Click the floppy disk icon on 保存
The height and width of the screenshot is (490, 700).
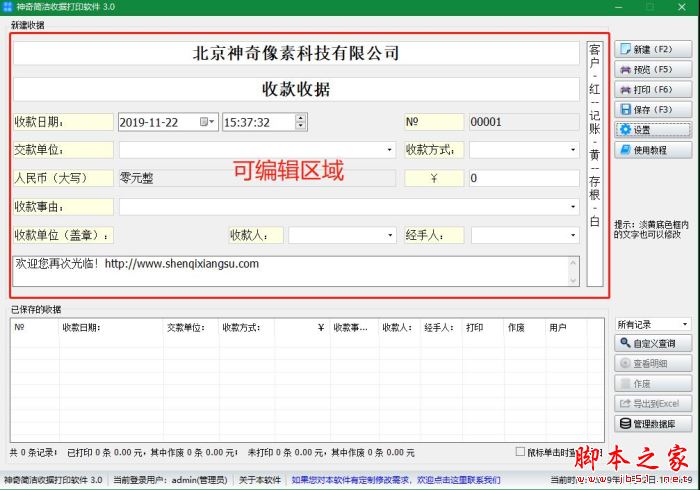[x=626, y=109]
